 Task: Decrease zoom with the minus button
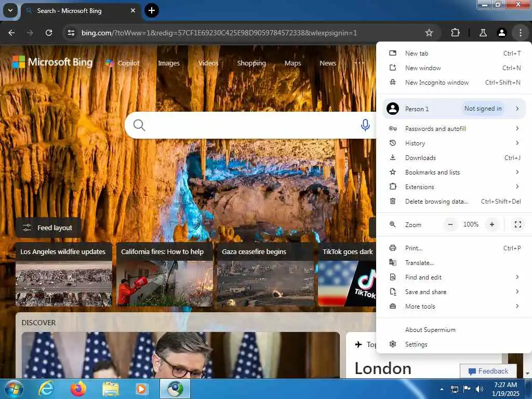450,224
